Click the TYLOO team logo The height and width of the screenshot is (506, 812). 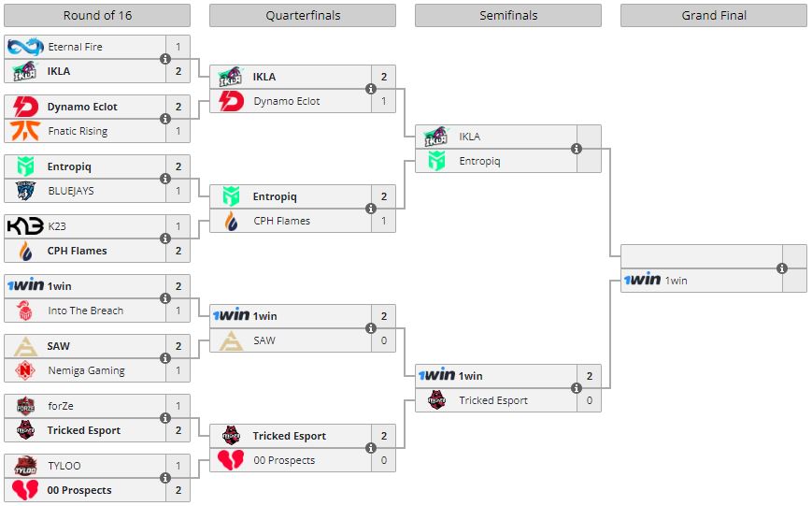point(25,466)
